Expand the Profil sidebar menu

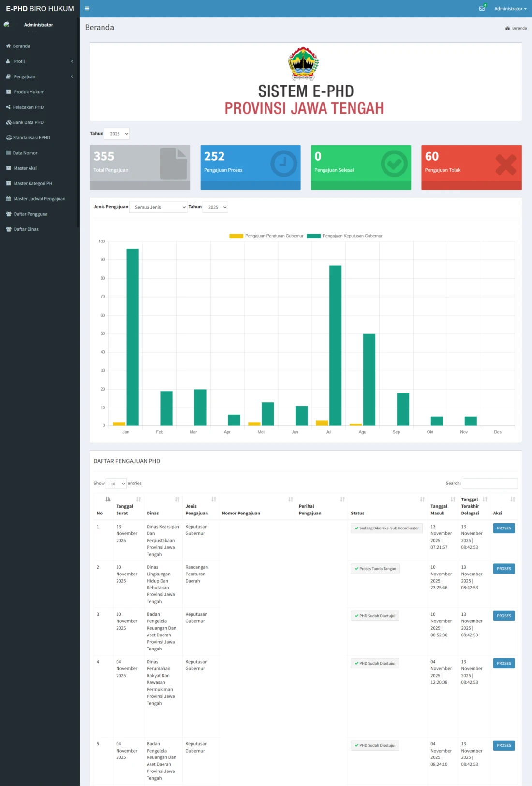click(39, 61)
